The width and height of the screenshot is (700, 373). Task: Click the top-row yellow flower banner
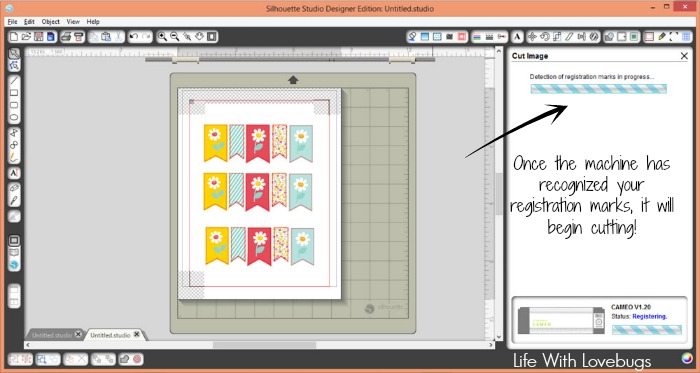click(216, 143)
